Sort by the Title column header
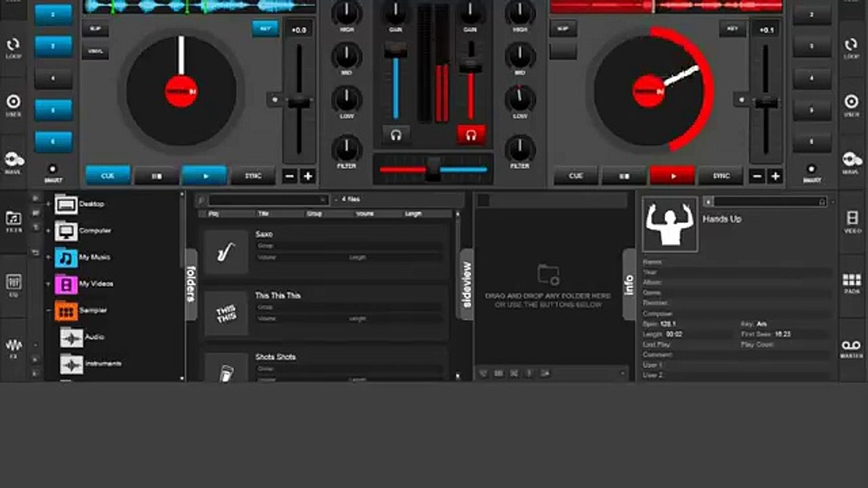Viewport: 868px width, 488px height. [264, 213]
